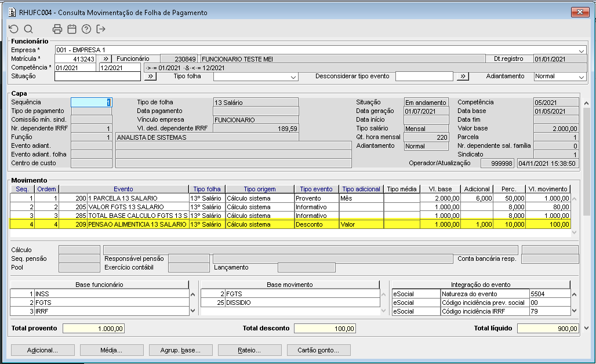The width and height of the screenshot is (596, 364).
Task: Expand the Empresa dropdown
Action: point(582,50)
